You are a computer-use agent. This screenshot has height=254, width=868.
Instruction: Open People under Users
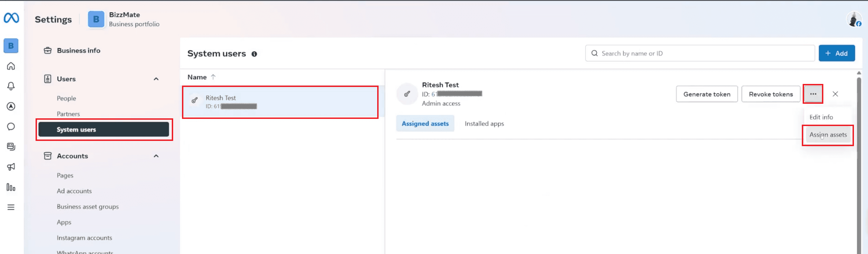tap(66, 98)
